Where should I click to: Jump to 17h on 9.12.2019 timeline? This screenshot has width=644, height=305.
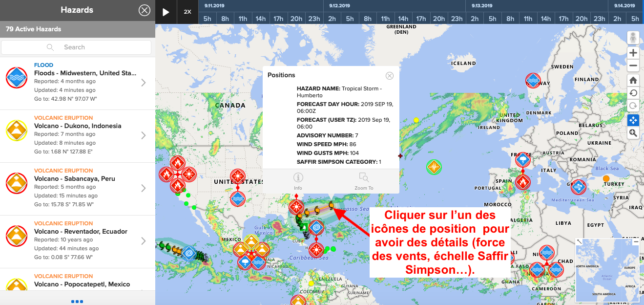[421, 19]
